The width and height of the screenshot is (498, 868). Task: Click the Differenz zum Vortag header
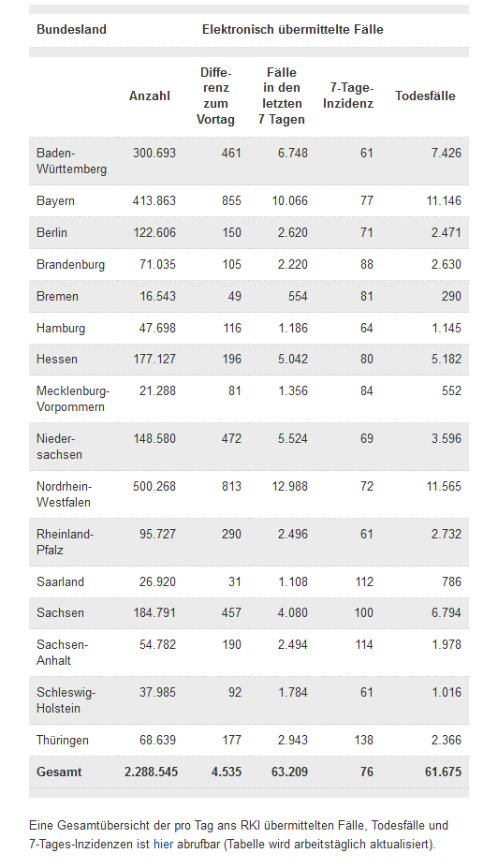[216, 96]
